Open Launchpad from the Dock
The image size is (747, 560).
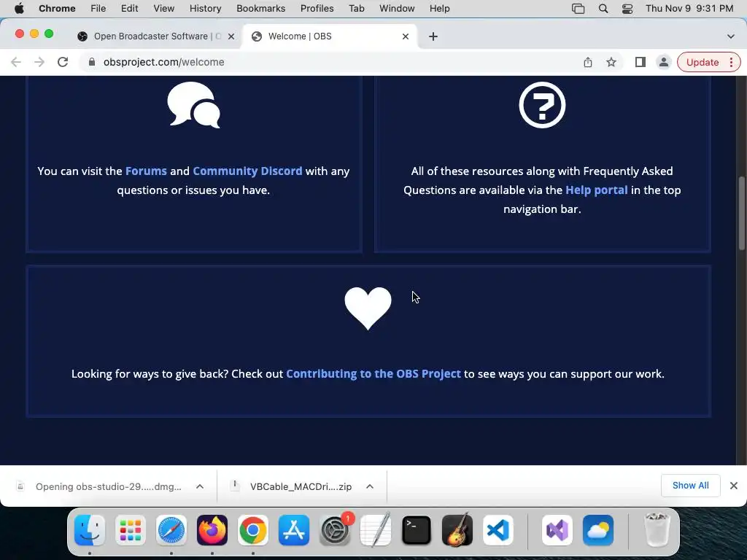coord(131,530)
